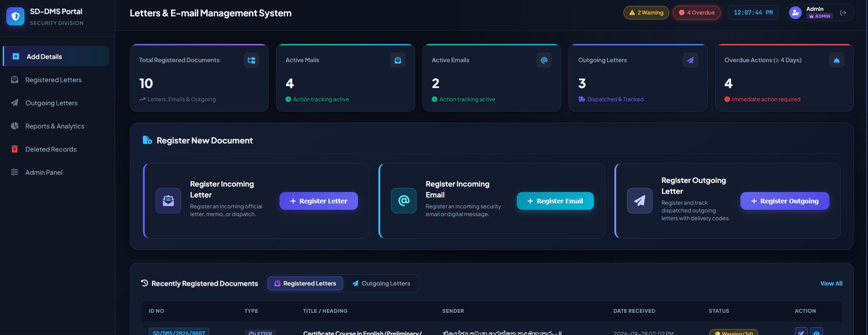Click the clock showing 12:07:44 PM

coord(753,12)
